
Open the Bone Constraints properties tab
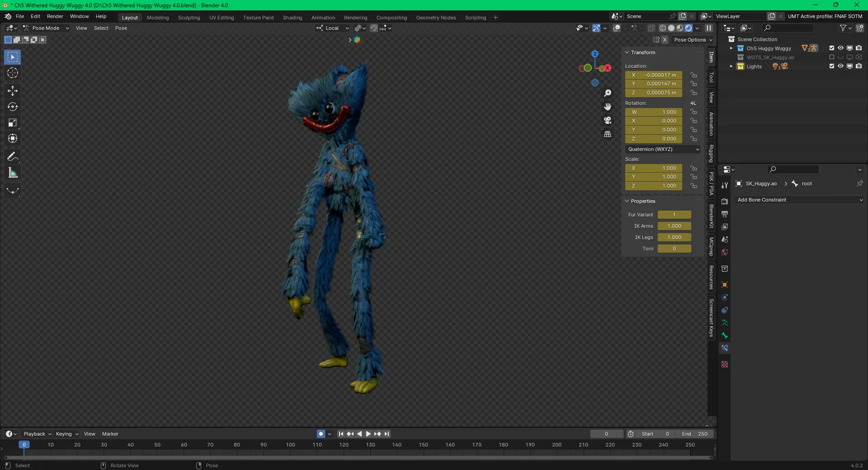point(724,348)
